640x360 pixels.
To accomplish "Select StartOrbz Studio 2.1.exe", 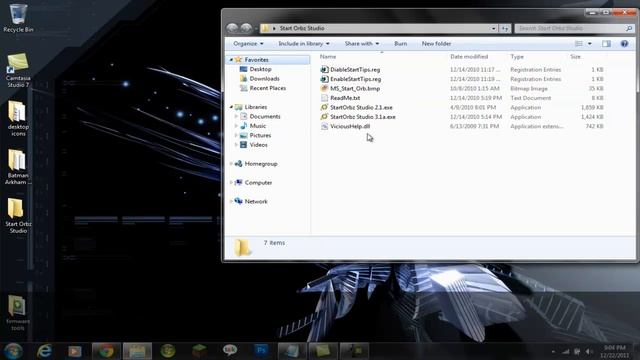I will pyautogui.click(x=361, y=107).
